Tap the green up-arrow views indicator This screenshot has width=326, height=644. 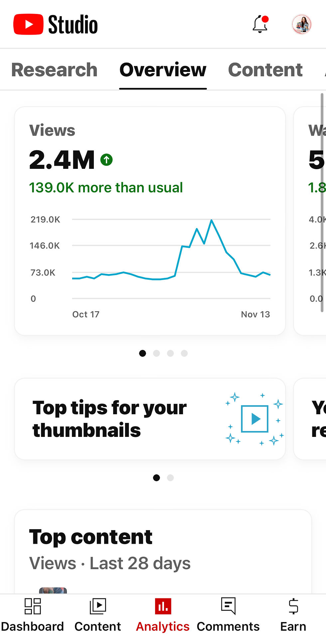click(106, 160)
